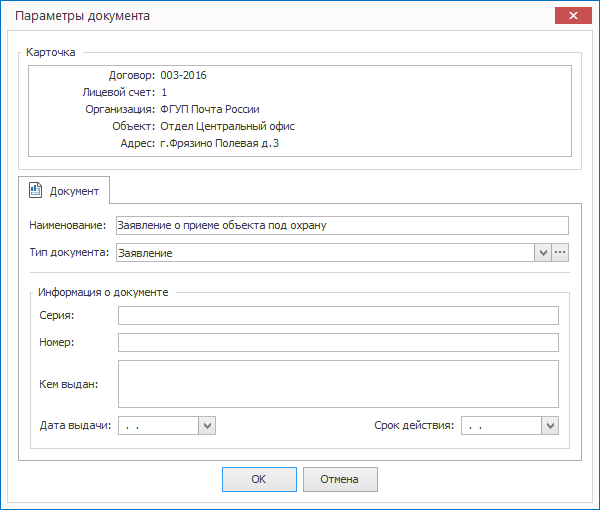Focus the Серия input field
The width and height of the screenshot is (600, 510).
338,316
